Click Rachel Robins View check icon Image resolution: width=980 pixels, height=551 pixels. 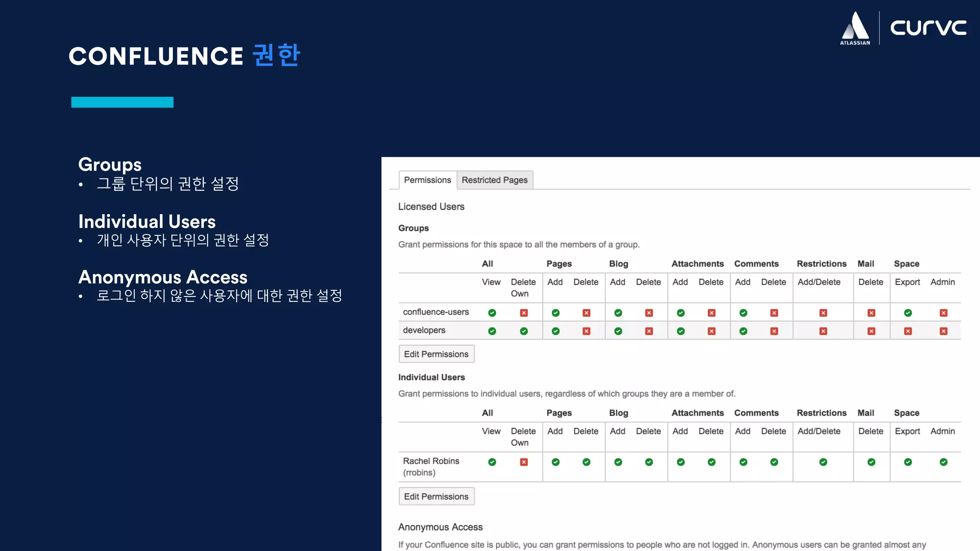pyautogui.click(x=492, y=462)
